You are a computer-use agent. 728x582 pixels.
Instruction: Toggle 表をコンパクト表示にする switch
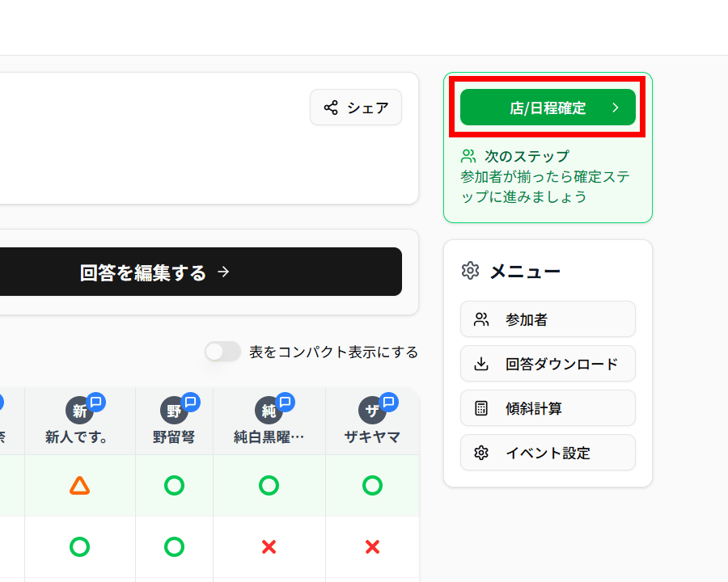(x=222, y=352)
